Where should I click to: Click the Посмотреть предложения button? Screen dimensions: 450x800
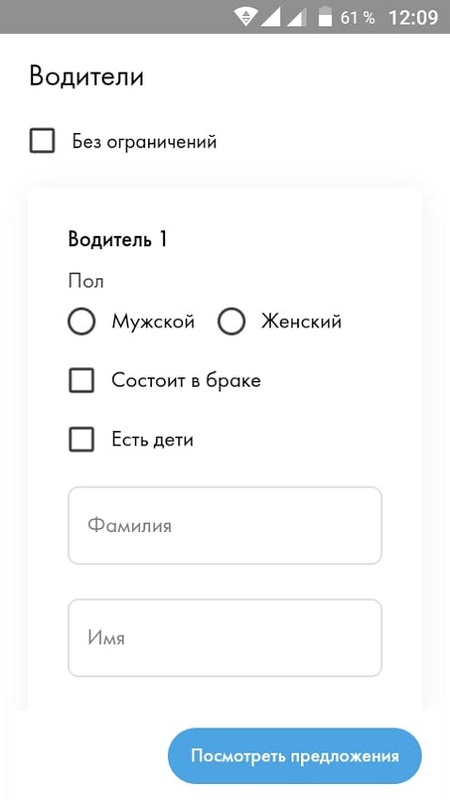pos(295,756)
